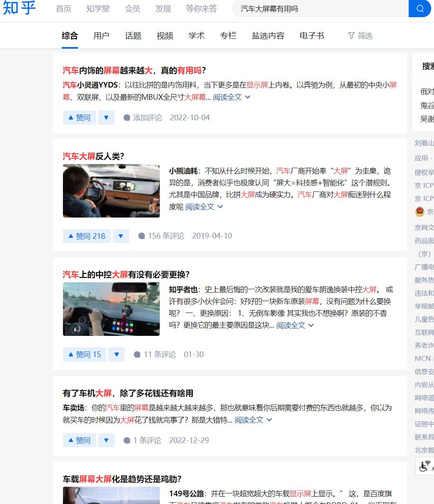Upvote 赞同 on 汽车内饰的屏幕 post
This screenshot has width=434, height=504.
79,117
